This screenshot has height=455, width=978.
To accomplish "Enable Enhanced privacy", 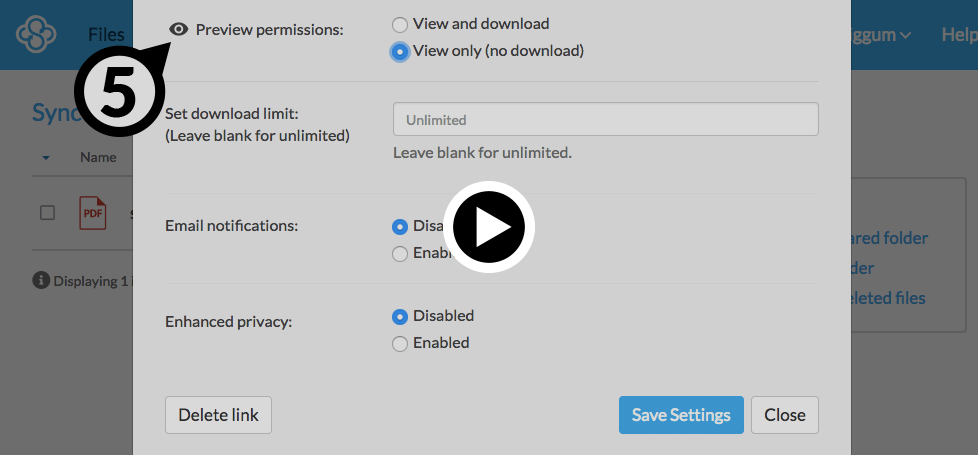I will pyautogui.click(x=400, y=343).
